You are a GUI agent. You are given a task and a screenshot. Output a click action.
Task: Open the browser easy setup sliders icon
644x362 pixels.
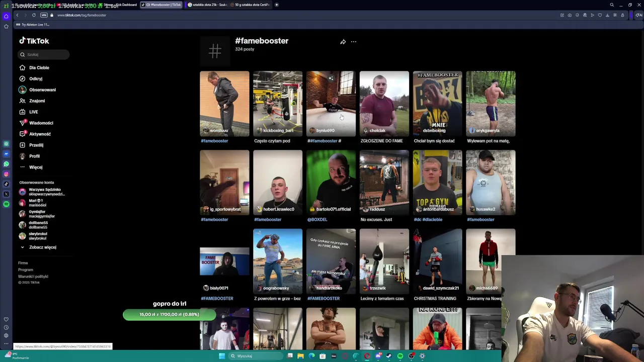tap(615, 15)
